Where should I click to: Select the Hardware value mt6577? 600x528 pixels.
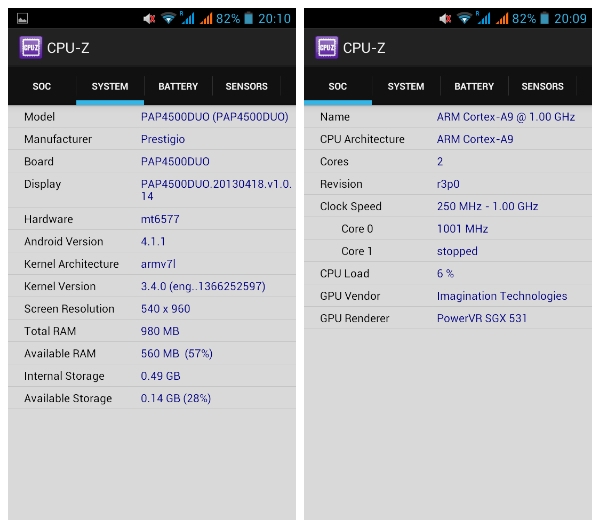pyautogui.click(x=160, y=219)
